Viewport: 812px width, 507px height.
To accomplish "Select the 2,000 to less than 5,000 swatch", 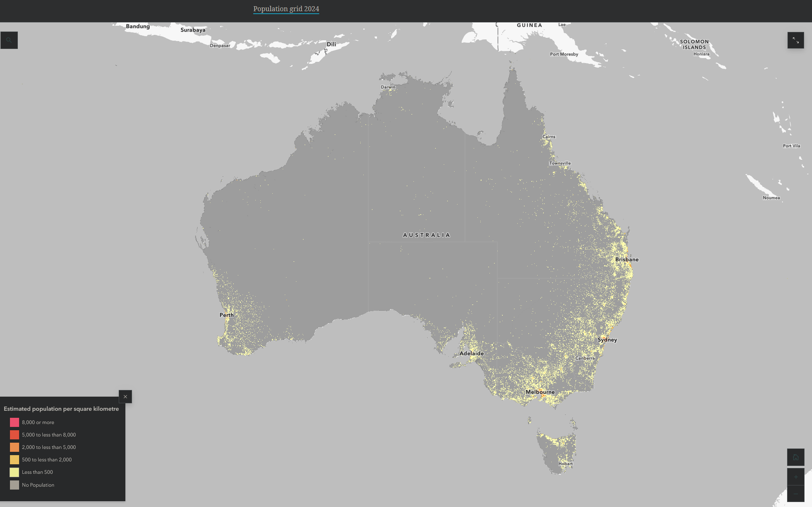I will click(x=15, y=447).
